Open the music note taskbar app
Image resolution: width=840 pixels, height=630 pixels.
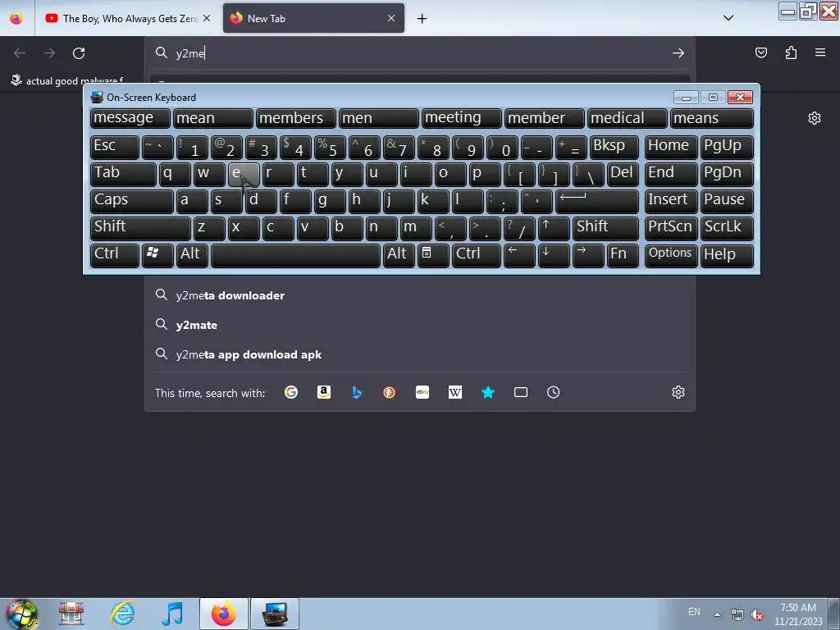172,614
